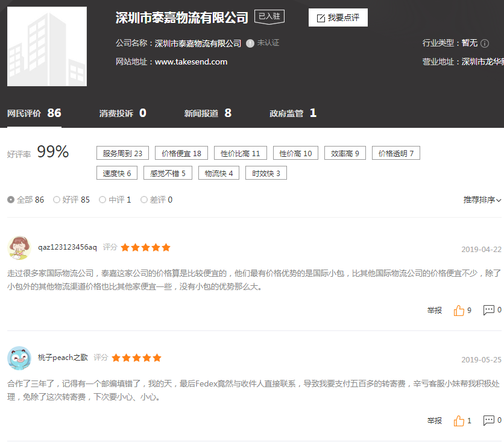504x442 pixels.
Task: Click the comment bubble icon on qaz123123456aq's review
Action: 488,311
